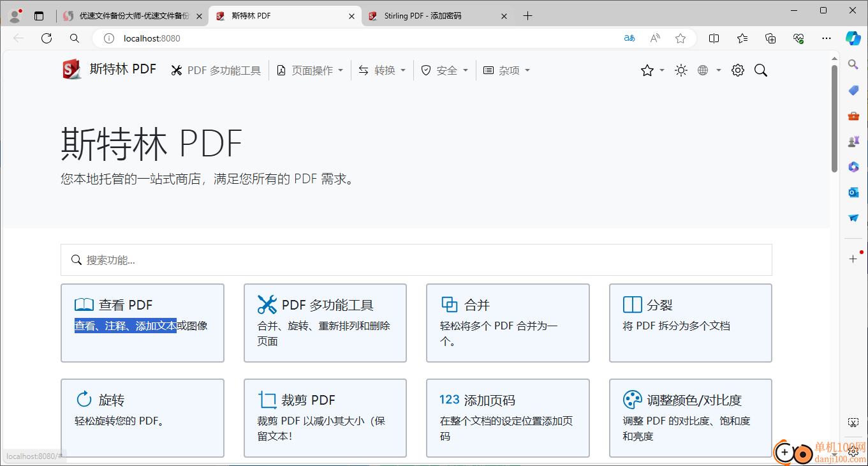Viewport: 868px width, 466px height.
Task: Click the rotate arrow icon beside 旋转
Action: [84, 400]
